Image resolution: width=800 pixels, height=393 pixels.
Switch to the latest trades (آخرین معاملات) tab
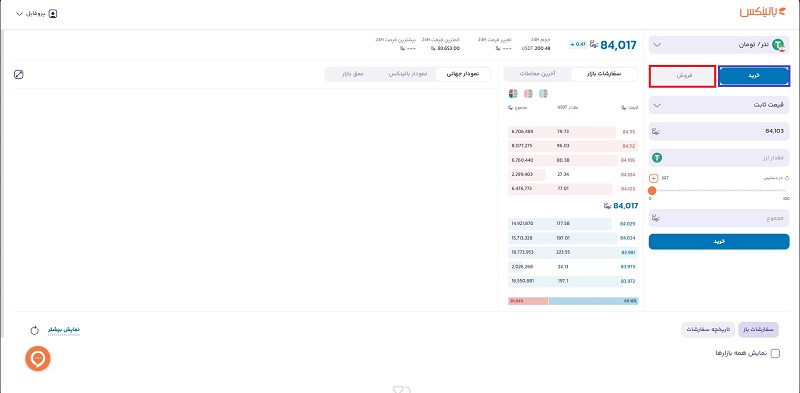tap(537, 74)
